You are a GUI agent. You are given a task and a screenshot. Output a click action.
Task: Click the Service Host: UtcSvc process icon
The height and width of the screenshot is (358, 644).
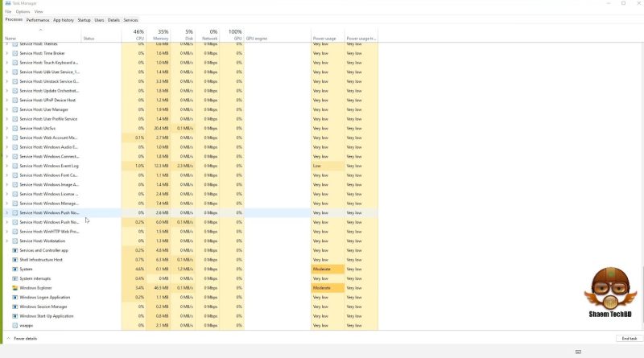coord(15,129)
